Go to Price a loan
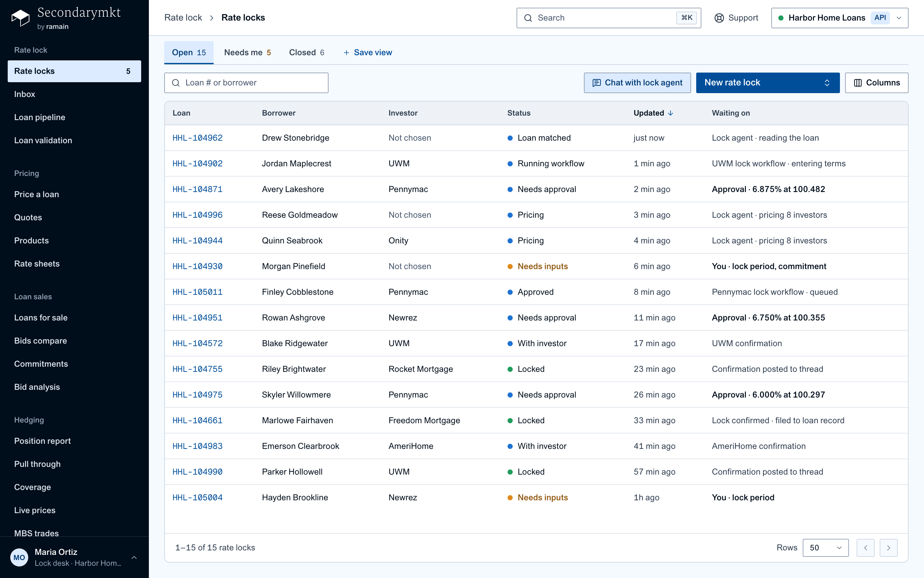This screenshot has height=578, width=924. (x=74, y=194)
